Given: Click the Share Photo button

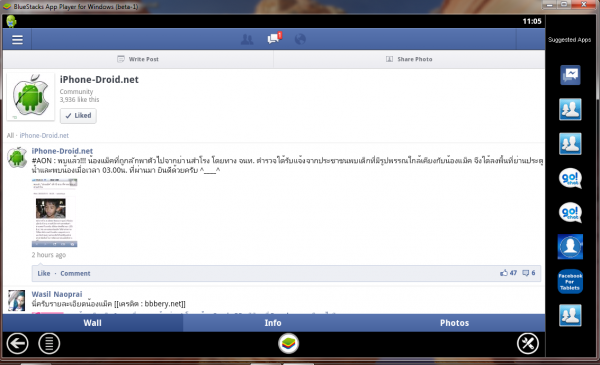Looking at the screenshot, I should [409, 59].
